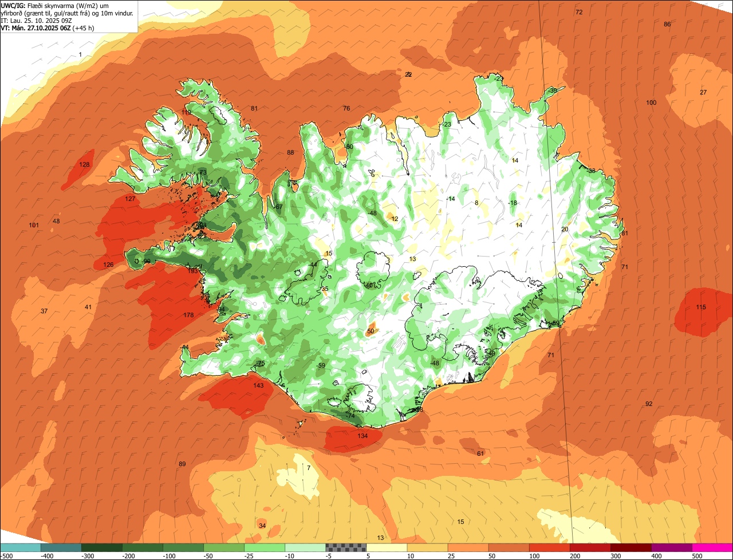
Task: Click the map value 89 in the southwest sea
Action: (x=183, y=464)
